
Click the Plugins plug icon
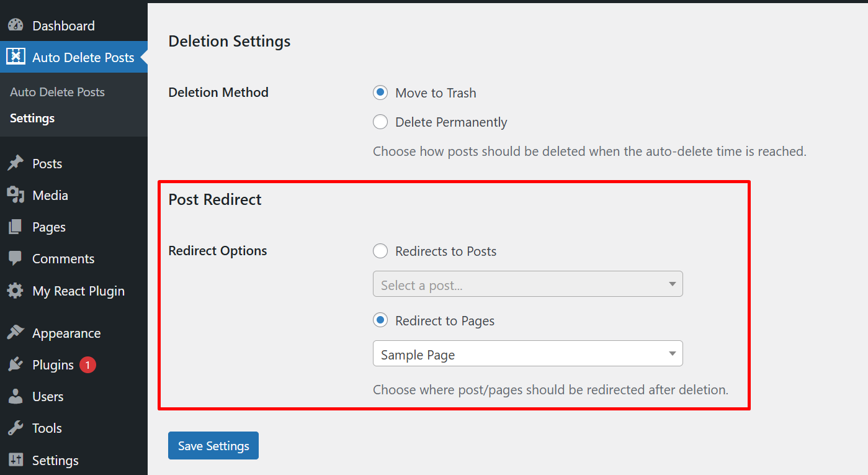coord(16,364)
